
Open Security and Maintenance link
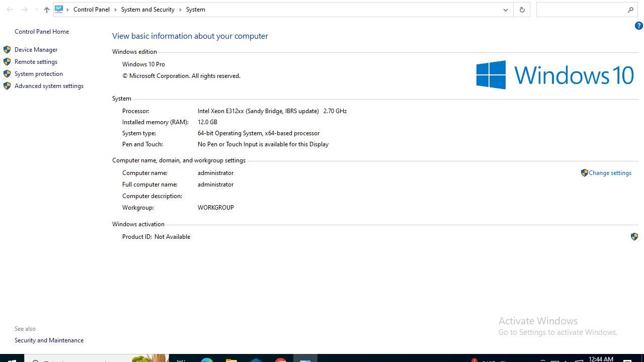(49, 340)
